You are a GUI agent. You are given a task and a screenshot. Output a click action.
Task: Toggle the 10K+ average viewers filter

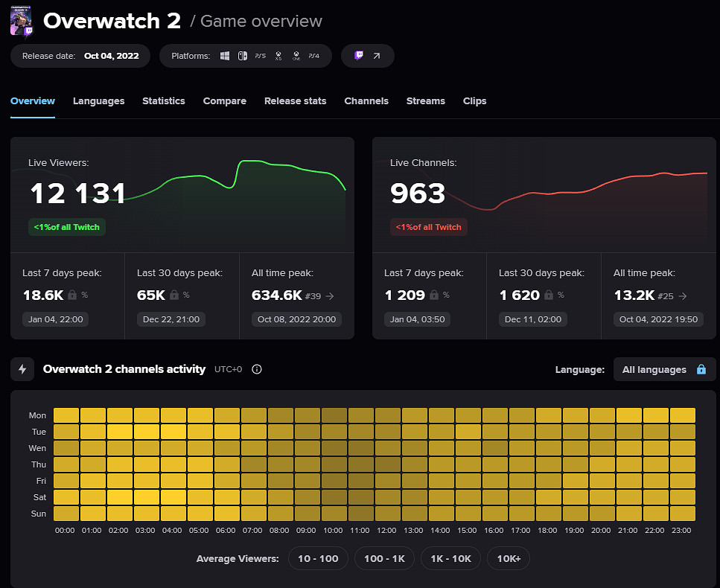tap(508, 558)
